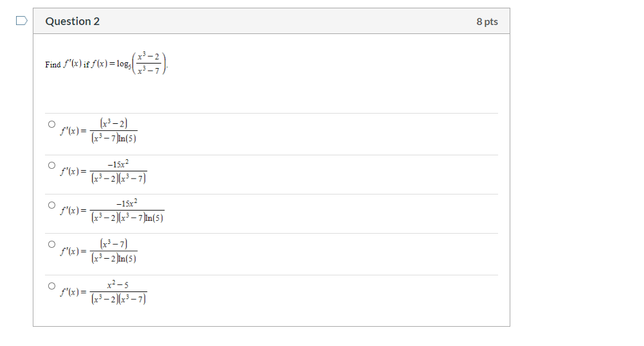The height and width of the screenshot is (346, 644).
Task: Flag Question 2 using the bookmark icon
Action: tap(22, 21)
